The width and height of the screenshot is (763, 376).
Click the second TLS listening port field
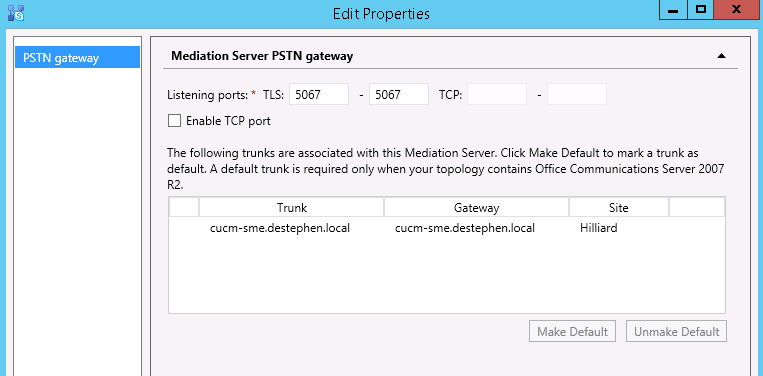coord(399,94)
